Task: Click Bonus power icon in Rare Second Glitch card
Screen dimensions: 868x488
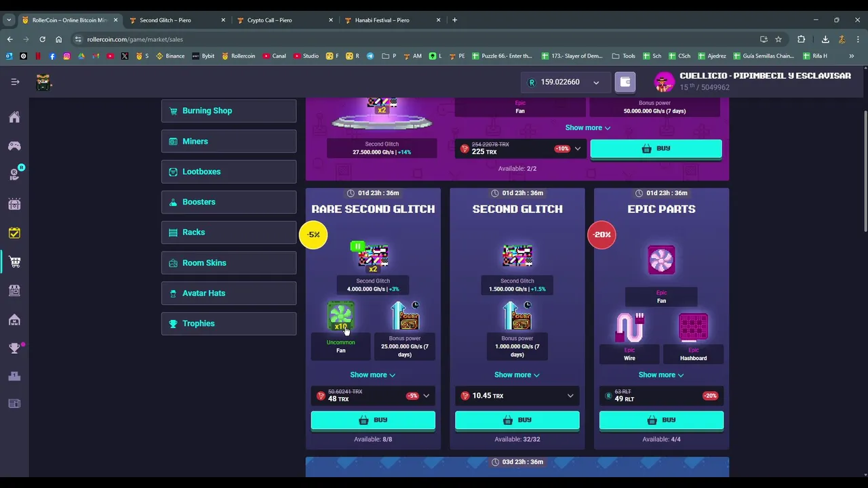Action: click(405, 316)
